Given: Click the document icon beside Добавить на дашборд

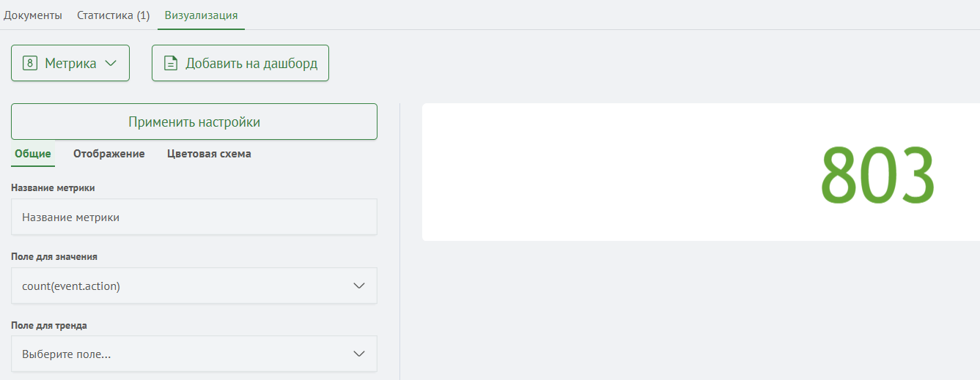Looking at the screenshot, I should (171, 63).
